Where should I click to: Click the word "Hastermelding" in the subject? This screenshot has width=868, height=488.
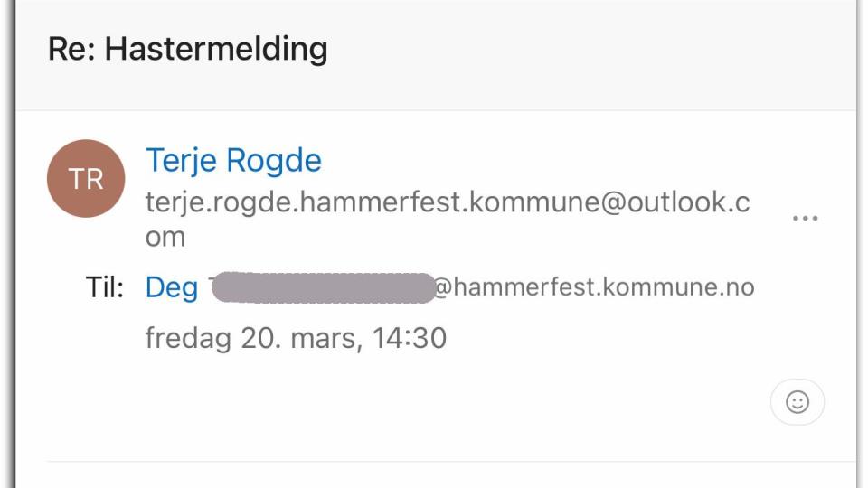pos(216,48)
